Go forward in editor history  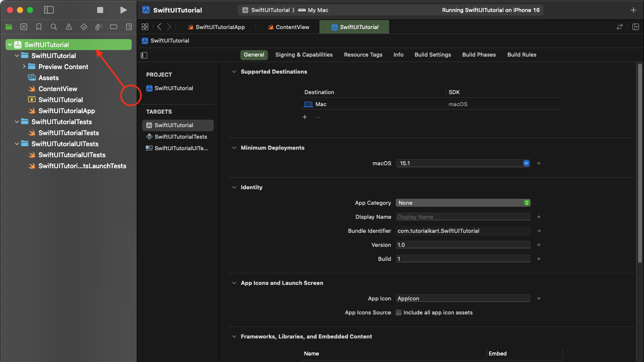[x=169, y=27]
